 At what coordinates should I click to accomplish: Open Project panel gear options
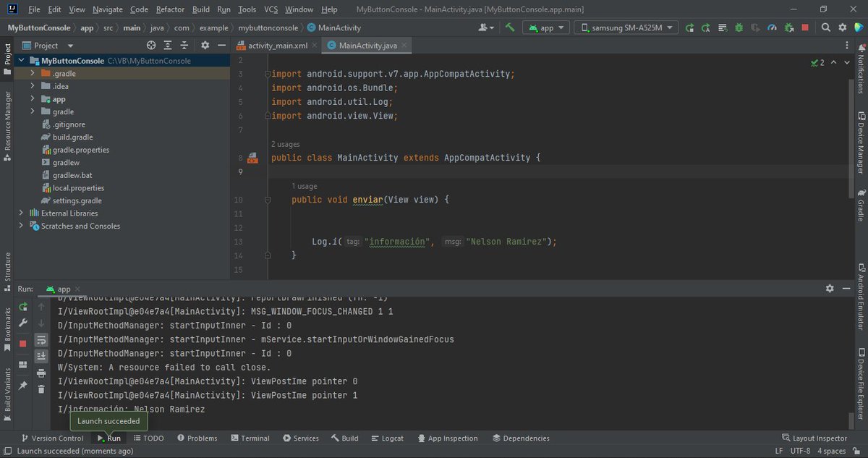coord(205,45)
